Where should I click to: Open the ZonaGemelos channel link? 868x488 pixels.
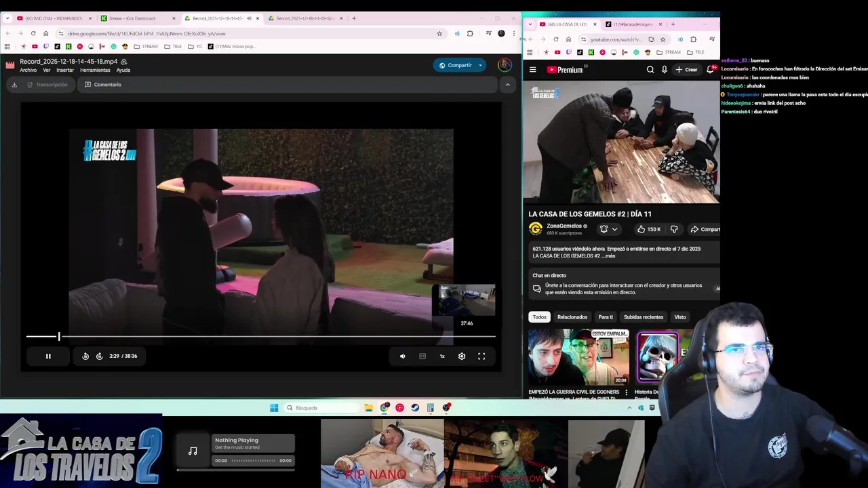[x=564, y=226]
